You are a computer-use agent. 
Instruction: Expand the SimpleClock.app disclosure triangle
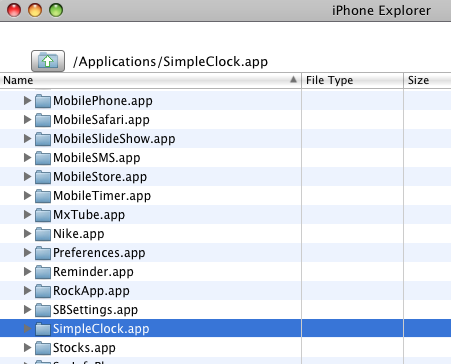27,328
